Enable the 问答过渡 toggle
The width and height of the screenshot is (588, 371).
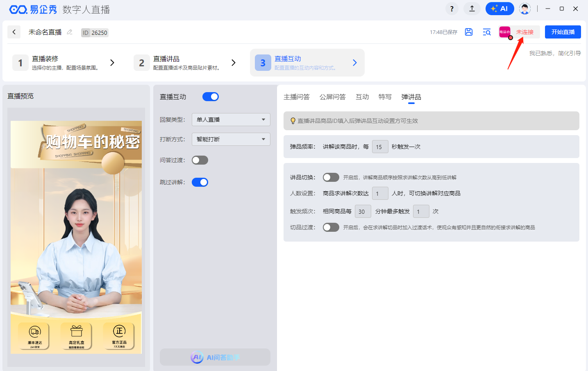pos(200,160)
